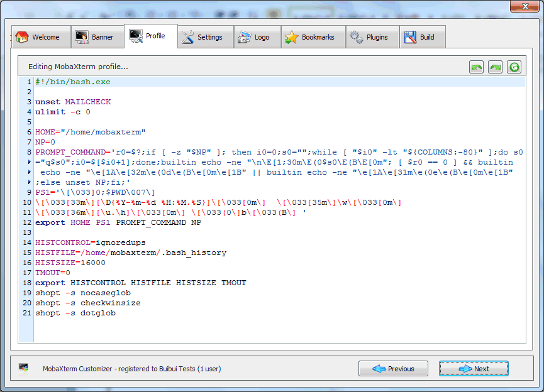This screenshot has height=392, width=544.
Task: Click the 'ulimit -c 0' line
Action: pos(63,112)
